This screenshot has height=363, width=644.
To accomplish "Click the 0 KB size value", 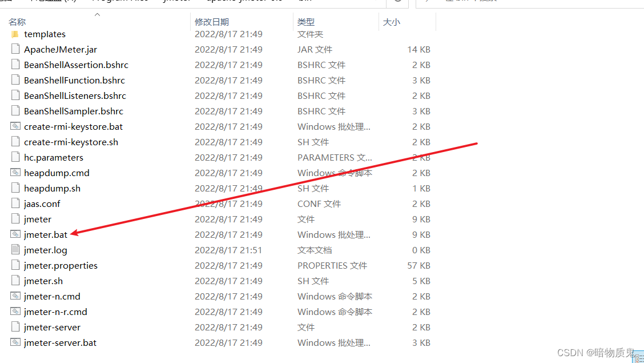I will [421, 250].
